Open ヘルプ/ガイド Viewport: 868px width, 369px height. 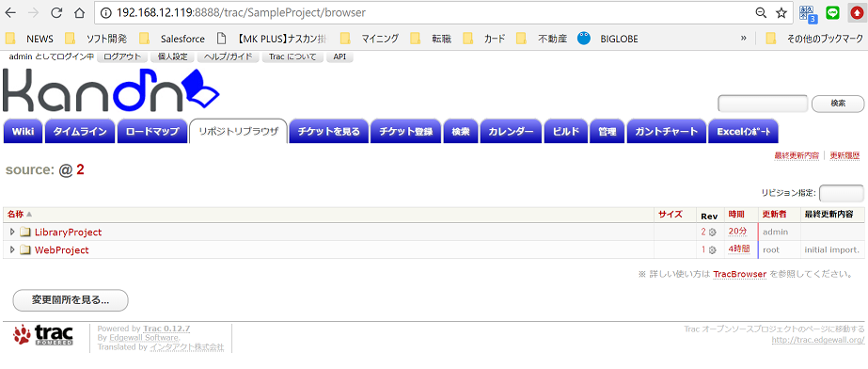(x=229, y=56)
